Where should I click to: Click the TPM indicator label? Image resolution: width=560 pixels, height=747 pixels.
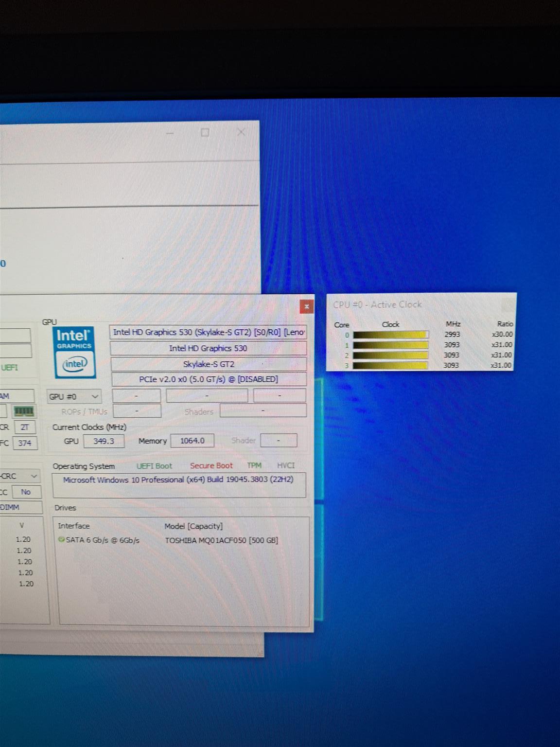254,465
